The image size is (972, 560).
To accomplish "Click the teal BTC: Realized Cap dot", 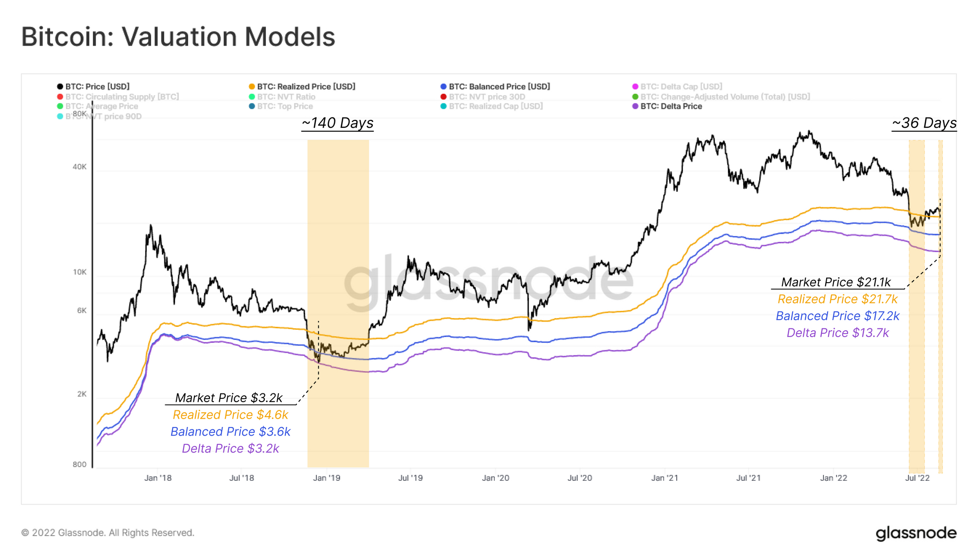I will coord(443,106).
